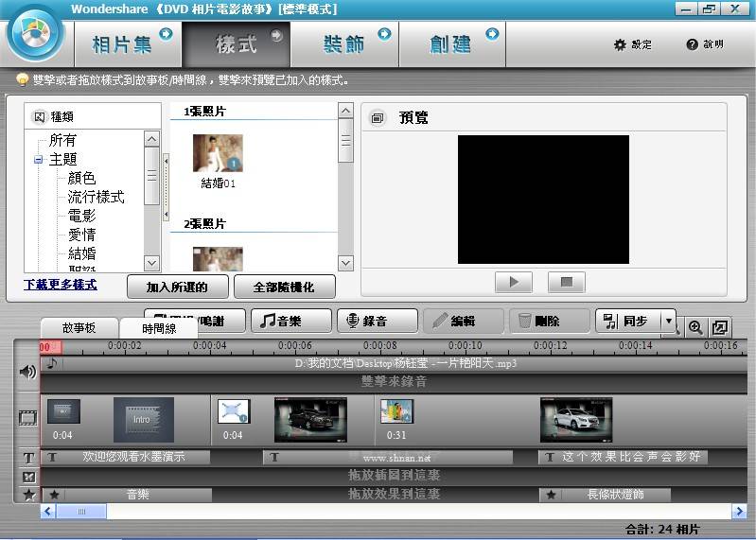Click the audio track speaker icon
Image resolution: width=756 pixels, height=540 pixels.
pos(27,372)
